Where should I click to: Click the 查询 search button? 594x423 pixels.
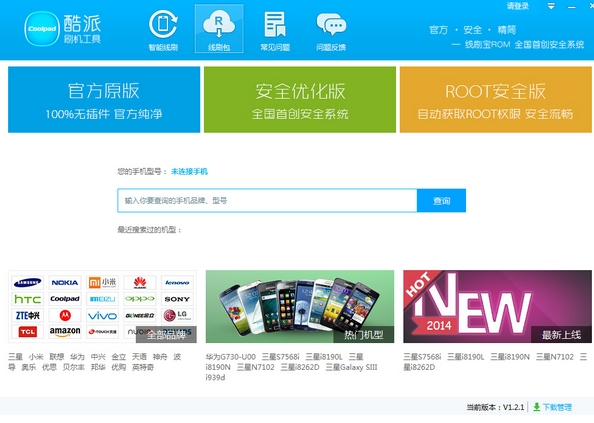pyautogui.click(x=441, y=201)
